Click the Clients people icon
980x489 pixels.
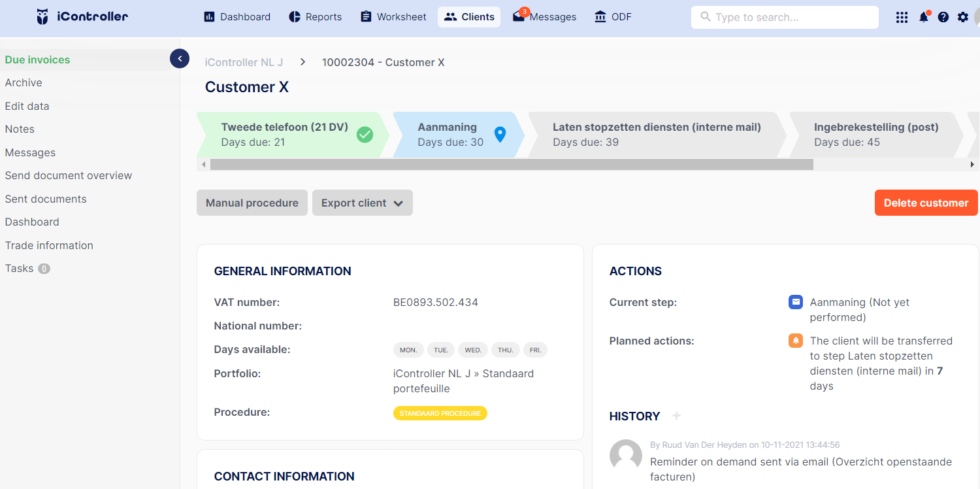pyautogui.click(x=450, y=17)
